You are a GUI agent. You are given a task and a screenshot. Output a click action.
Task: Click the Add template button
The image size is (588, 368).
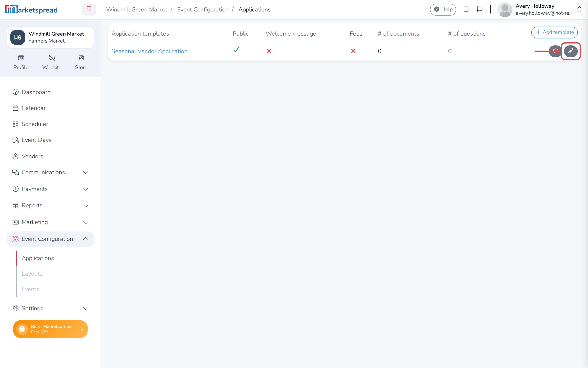coord(554,32)
